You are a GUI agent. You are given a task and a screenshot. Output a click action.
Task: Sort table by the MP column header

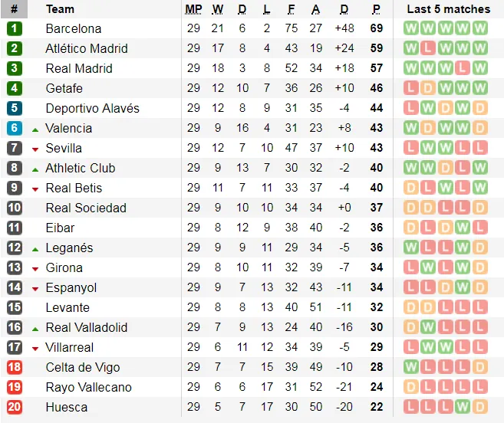[193, 9]
